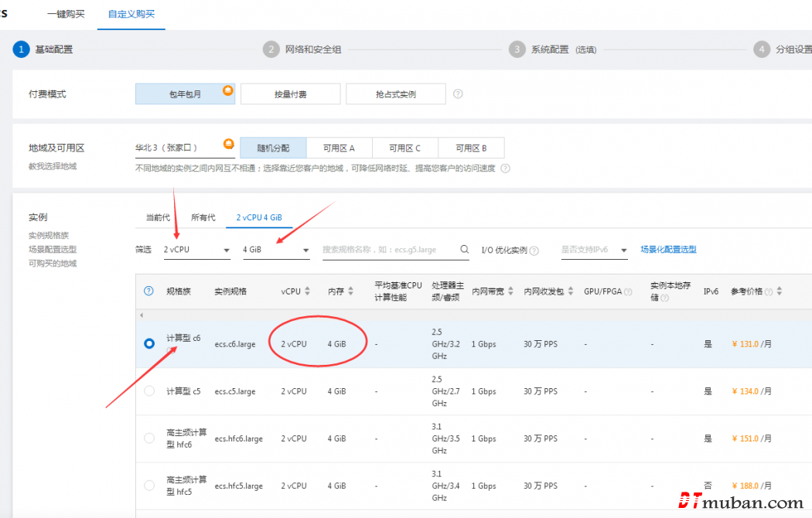Sort the table by vCPU column arrows
Viewport: 812px width, 518px height.
[x=308, y=291]
